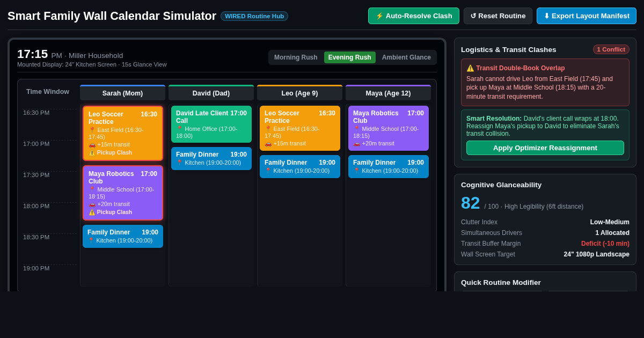Click location pin on David Late Client Call

point(179,129)
